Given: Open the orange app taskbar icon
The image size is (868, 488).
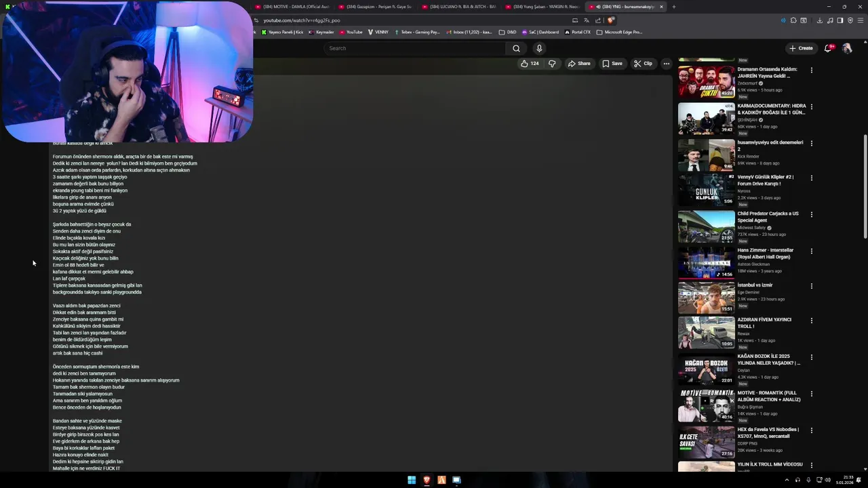Looking at the screenshot, I should pyautogui.click(x=441, y=480).
